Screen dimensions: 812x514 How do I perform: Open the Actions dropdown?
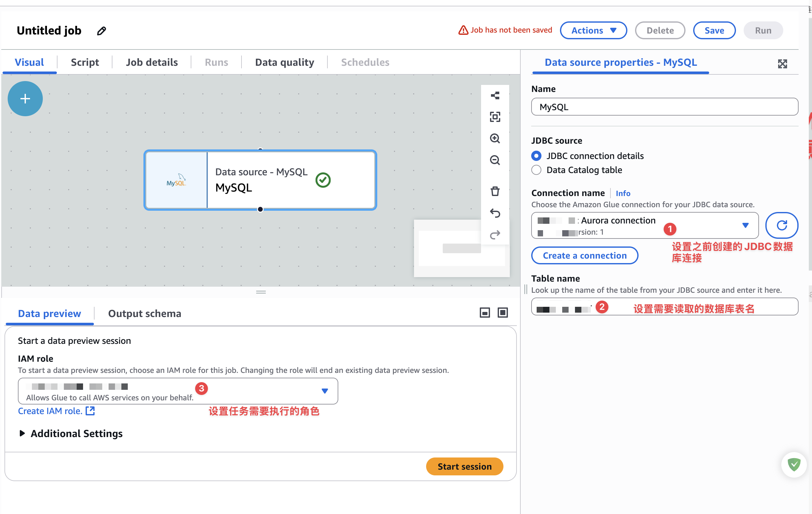593,30
